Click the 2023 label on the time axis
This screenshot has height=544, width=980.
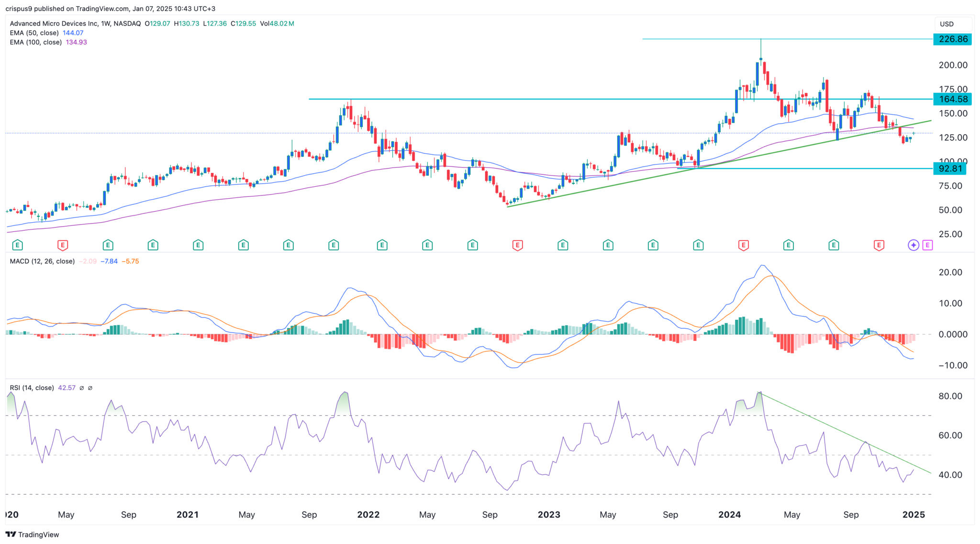[548, 515]
